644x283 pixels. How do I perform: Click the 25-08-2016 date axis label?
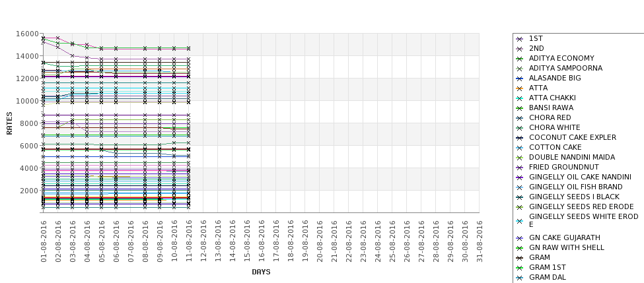tap(392, 241)
